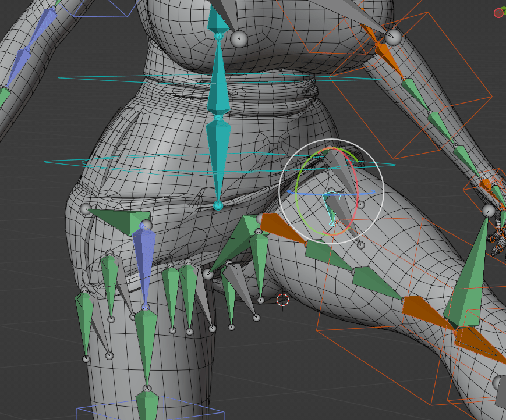Click the red X axis circle in navigation gizmo
This screenshot has width=506, height=420.
click(x=498, y=13)
